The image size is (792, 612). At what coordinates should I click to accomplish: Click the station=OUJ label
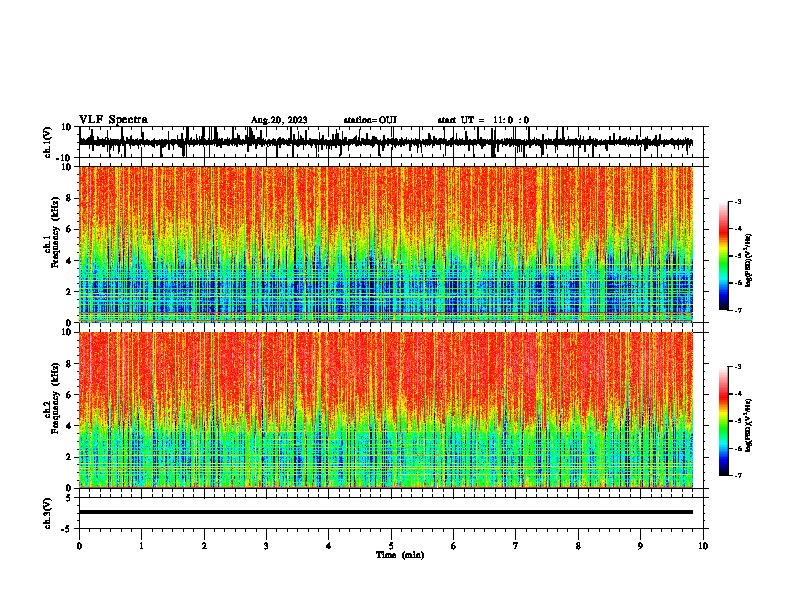coord(370,120)
